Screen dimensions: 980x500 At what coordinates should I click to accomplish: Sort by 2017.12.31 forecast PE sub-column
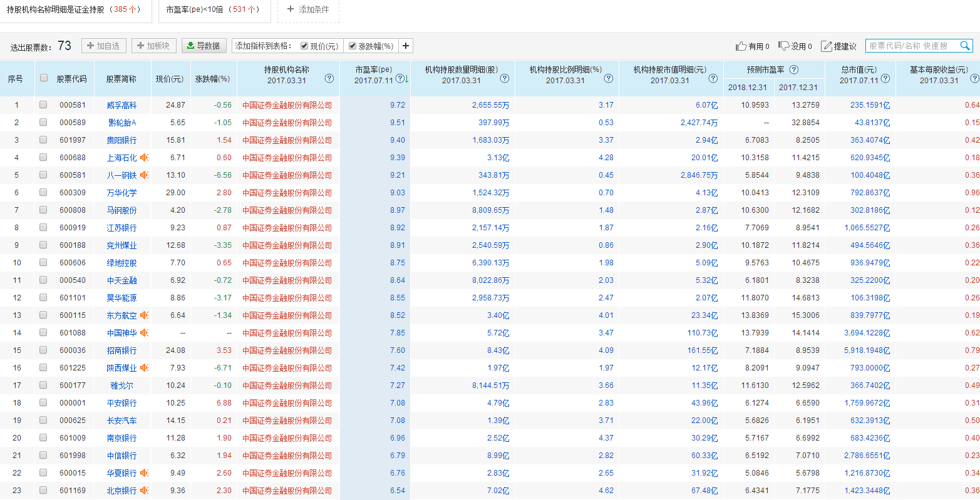(798, 88)
